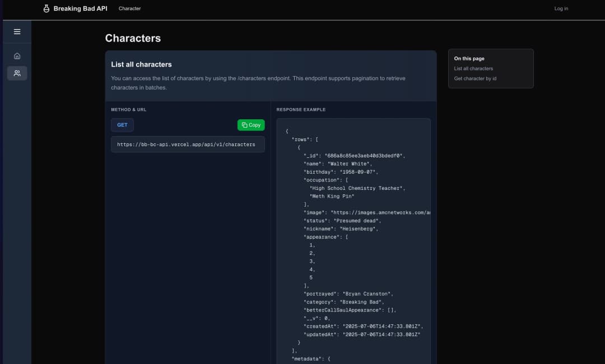Image resolution: width=605 pixels, height=364 pixels.
Task: Click the "__v": 0 line
Action: coord(317,318)
